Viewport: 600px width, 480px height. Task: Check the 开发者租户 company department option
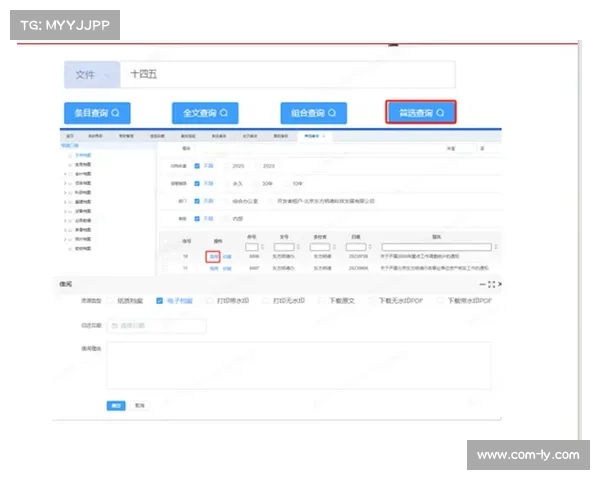click(271, 201)
